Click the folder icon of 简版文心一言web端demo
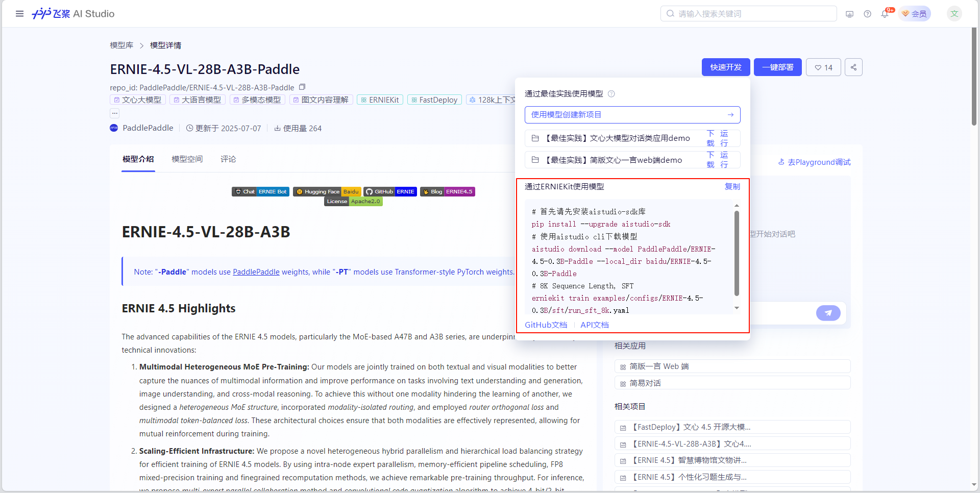This screenshot has height=493, width=980. pos(535,160)
